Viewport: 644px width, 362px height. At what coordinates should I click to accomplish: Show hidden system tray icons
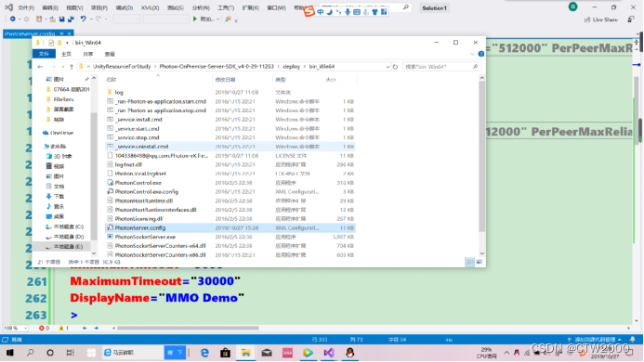pyautogui.click(x=506, y=353)
